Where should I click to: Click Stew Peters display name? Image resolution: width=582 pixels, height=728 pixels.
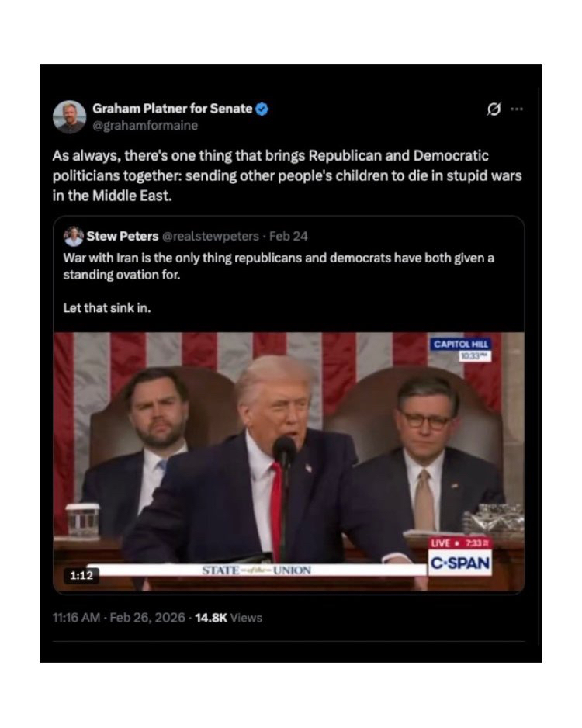click(x=123, y=236)
